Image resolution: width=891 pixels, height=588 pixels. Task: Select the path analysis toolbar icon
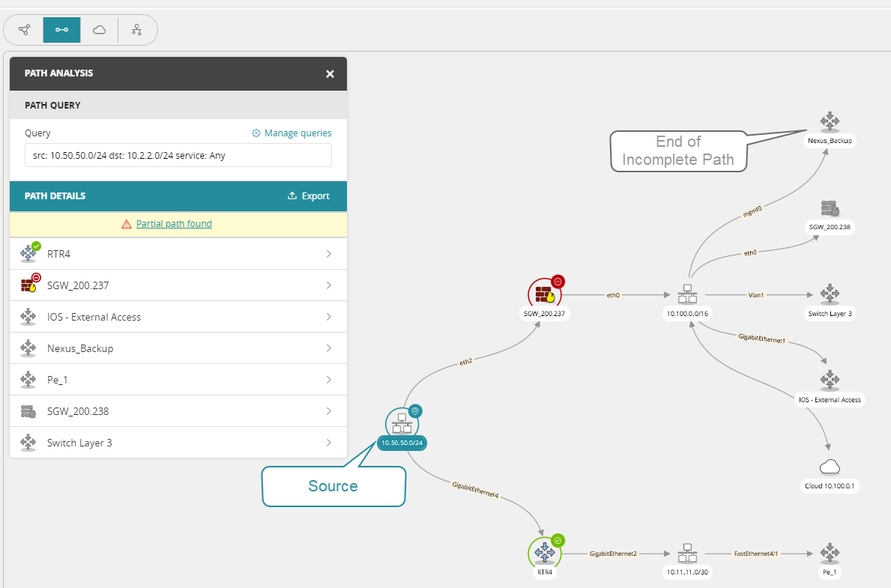coord(61,30)
